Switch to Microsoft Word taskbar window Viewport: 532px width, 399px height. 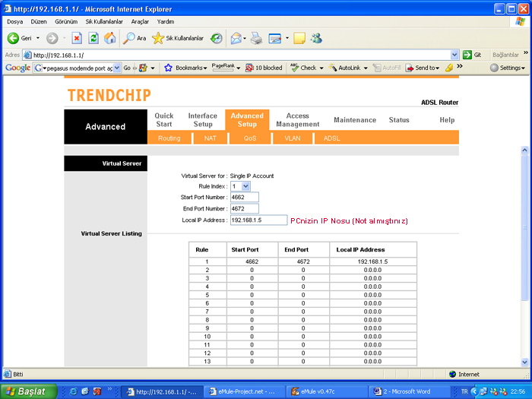(410, 391)
